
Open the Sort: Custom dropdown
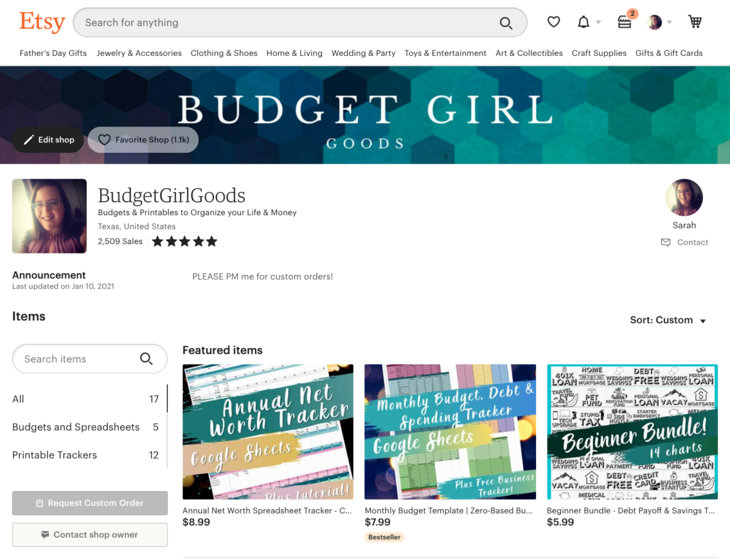click(668, 320)
